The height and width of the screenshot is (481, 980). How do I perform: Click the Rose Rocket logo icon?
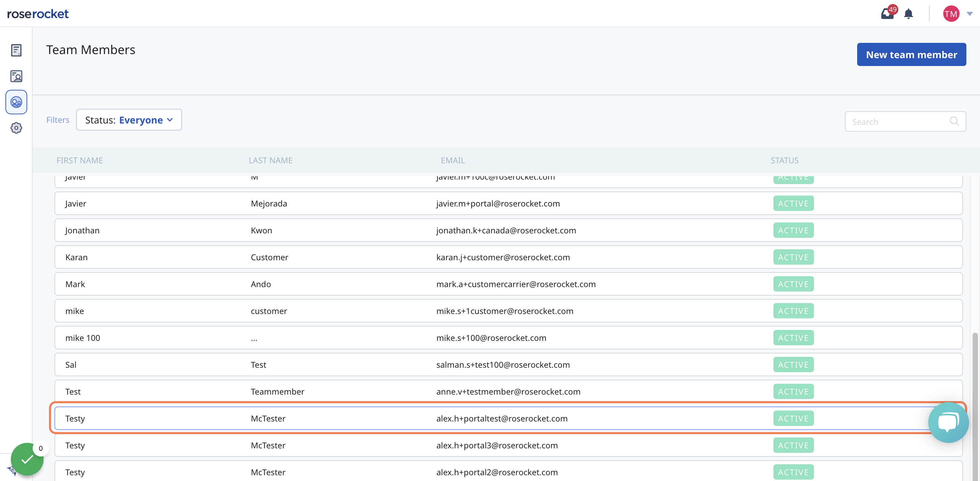[37, 13]
